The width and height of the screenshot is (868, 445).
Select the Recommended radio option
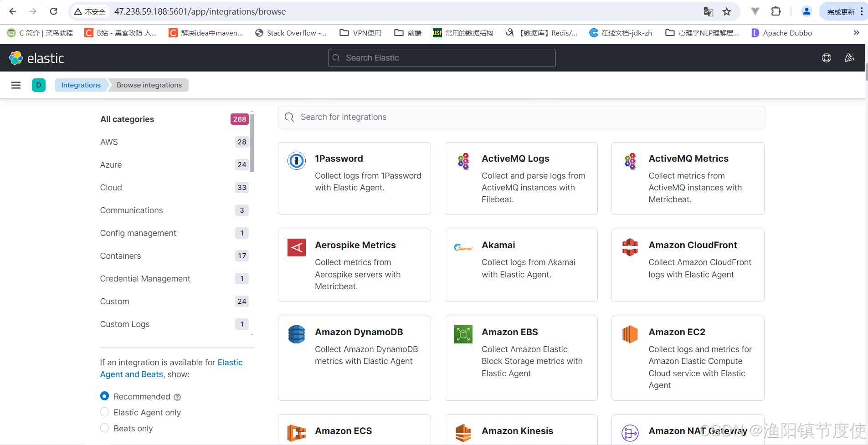point(104,396)
